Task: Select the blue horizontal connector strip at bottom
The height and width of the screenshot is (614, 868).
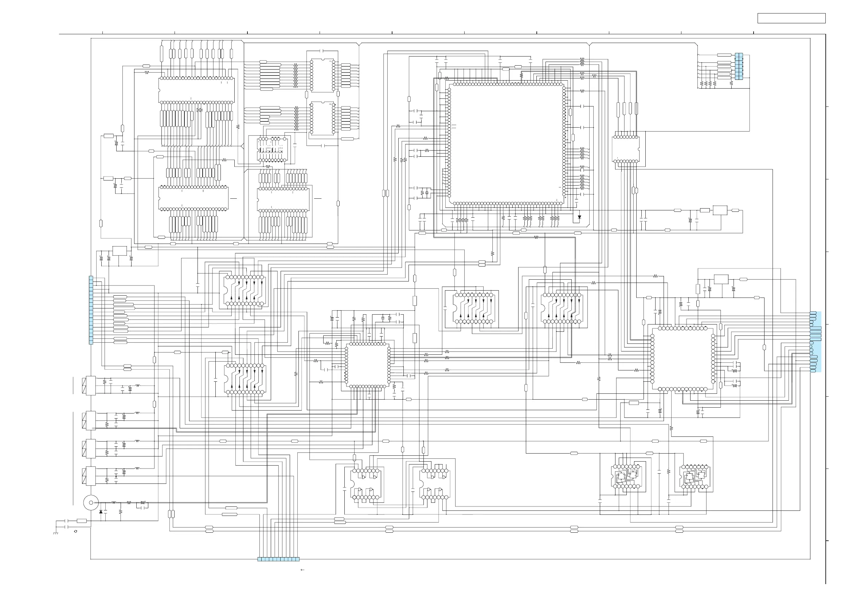Action: (x=278, y=559)
